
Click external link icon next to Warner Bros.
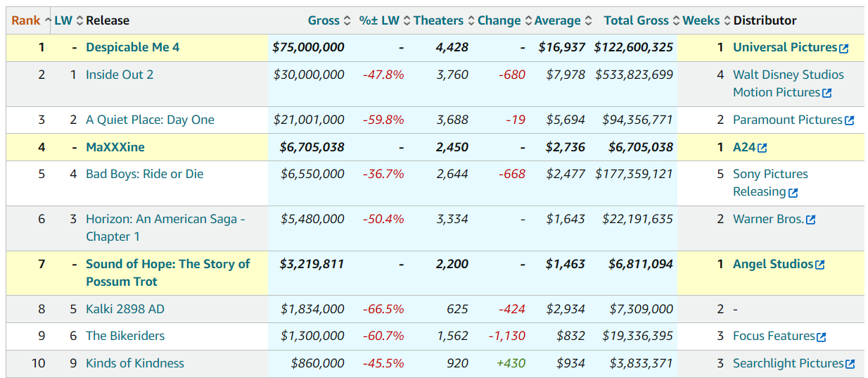[x=810, y=220]
